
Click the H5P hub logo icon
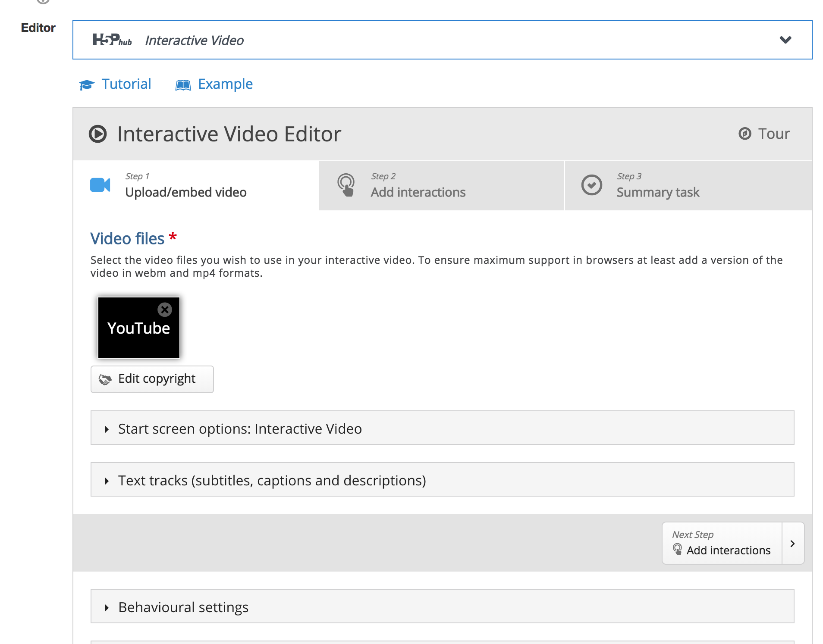(x=112, y=40)
